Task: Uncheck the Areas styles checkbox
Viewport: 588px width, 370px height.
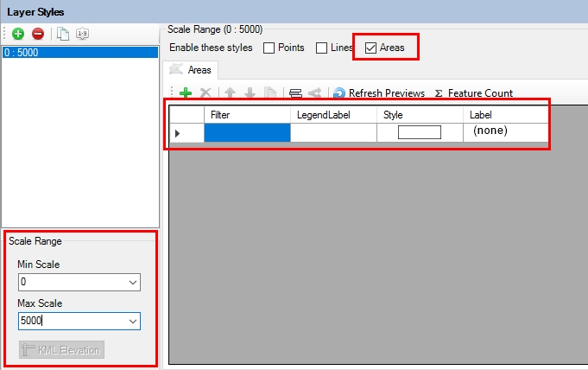Action: pyautogui.click(x=371, y=48)
